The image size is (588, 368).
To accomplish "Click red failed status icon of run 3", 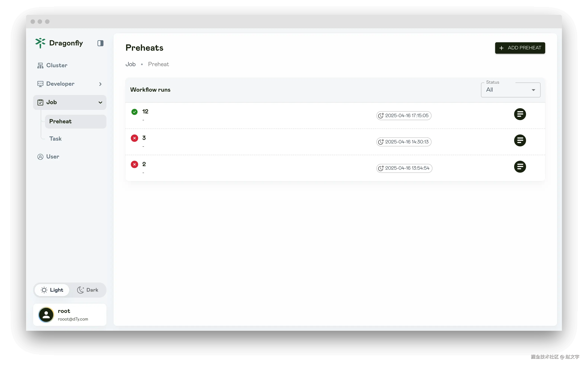I will point(135,138).
